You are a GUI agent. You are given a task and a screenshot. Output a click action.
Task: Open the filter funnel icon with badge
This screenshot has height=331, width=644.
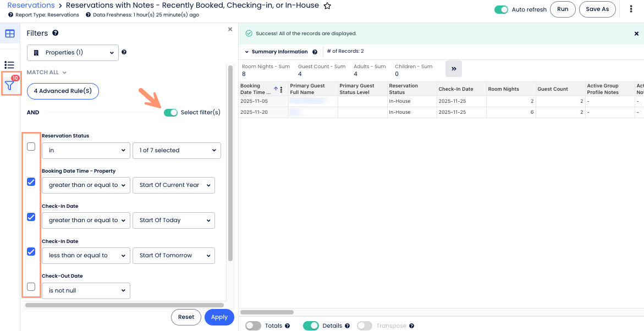point(10,85)
